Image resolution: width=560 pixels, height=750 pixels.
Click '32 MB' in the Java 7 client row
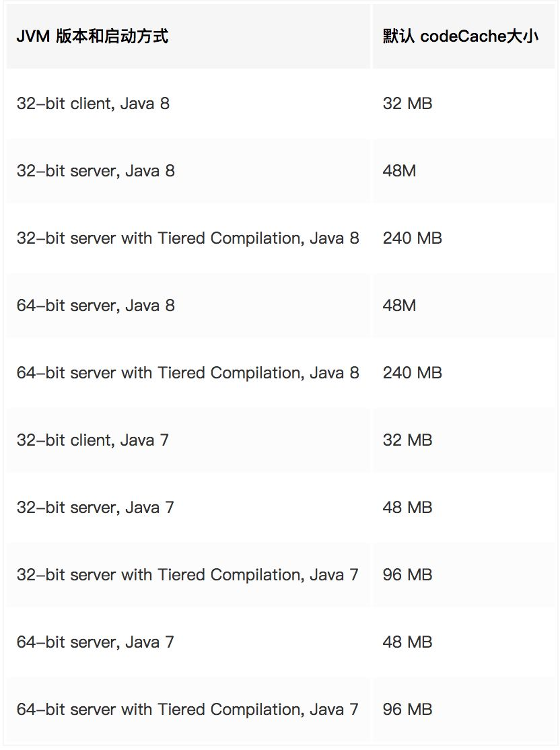click(x=407, y=440)
